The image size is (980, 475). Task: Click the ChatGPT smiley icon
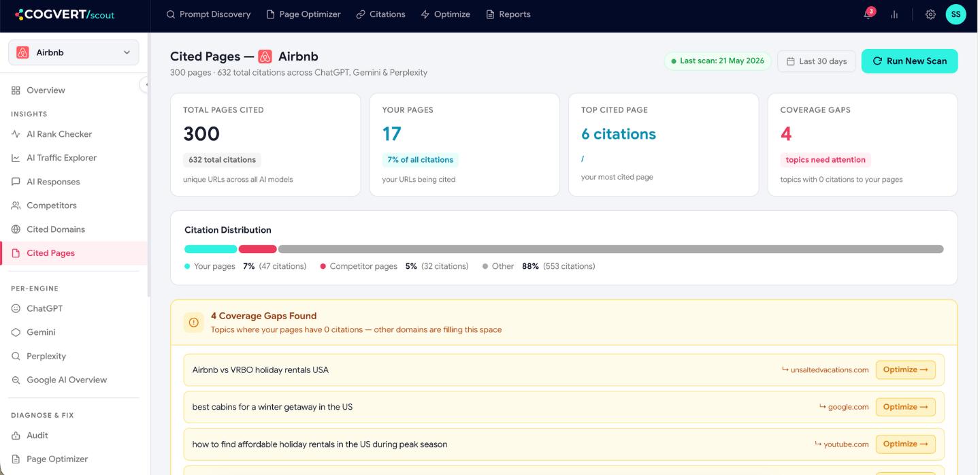(x=16, y=308)
